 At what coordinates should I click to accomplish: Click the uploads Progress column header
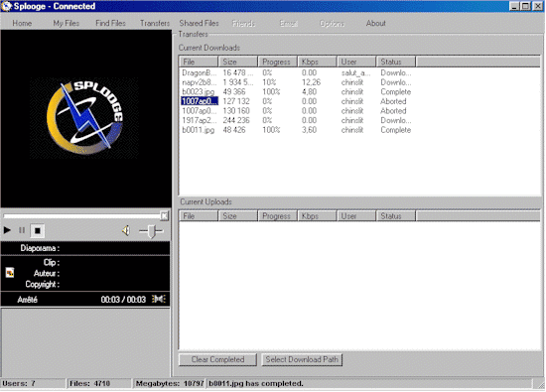point(278,216)
